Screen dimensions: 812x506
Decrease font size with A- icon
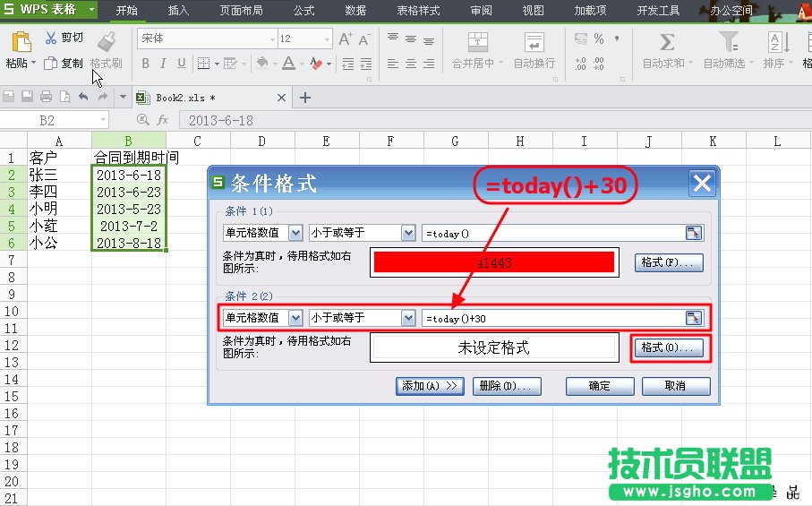point(364,39)
